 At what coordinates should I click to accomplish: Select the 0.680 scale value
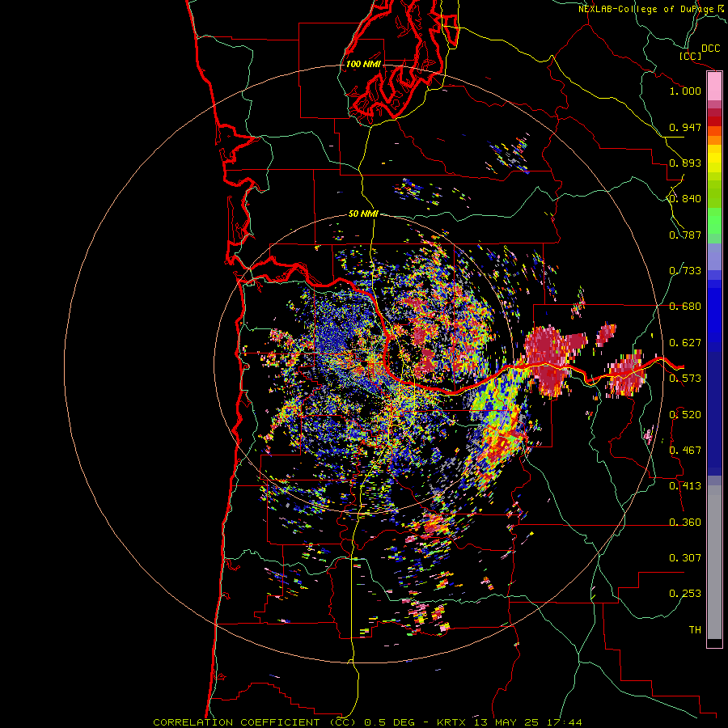tap(685, 307)
